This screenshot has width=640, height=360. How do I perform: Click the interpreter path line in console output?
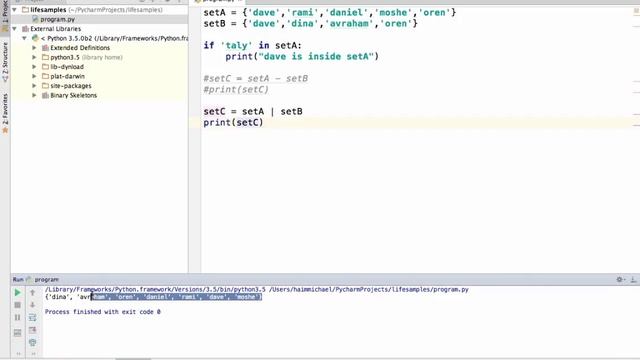[x=257, y=289]
